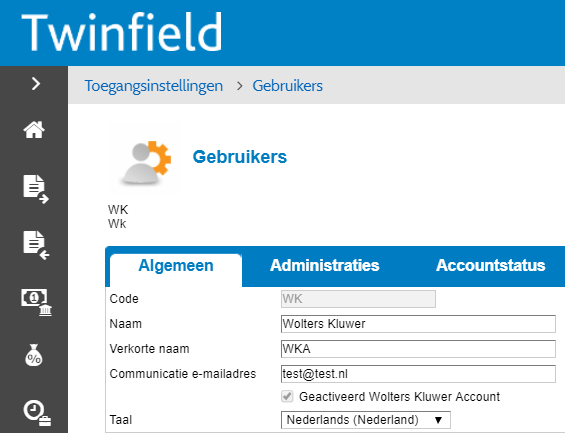
Task: Click the percent money bag icon
Action: pos(34,356)
